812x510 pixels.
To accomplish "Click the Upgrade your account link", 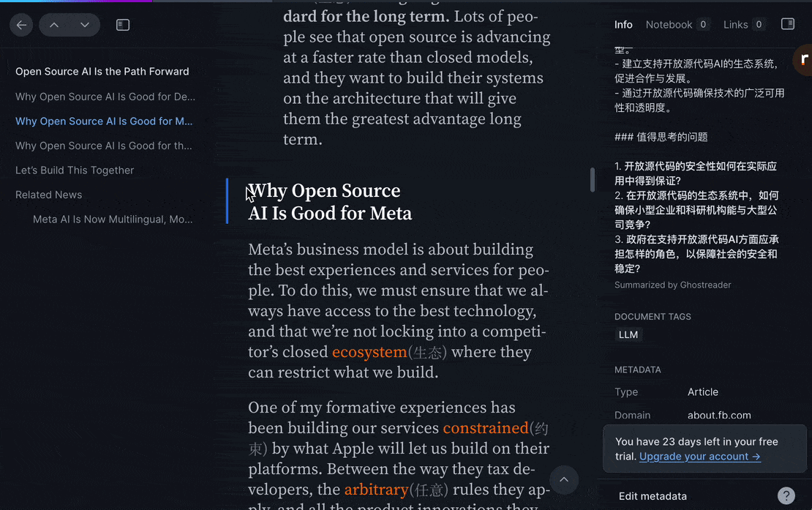I will 699,457.
